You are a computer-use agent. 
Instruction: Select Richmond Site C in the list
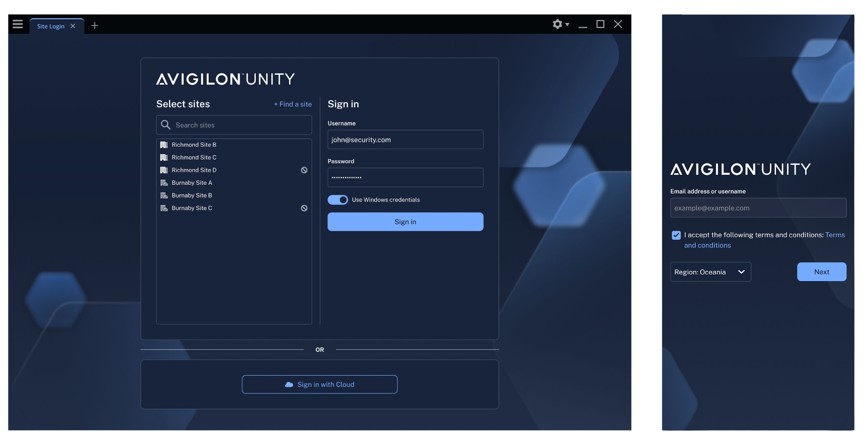pyautogui.click(x=234, y=157)
